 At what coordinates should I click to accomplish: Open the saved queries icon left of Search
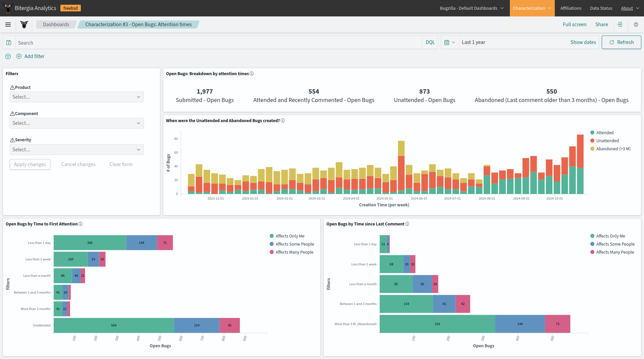click(x=9, y=43)
